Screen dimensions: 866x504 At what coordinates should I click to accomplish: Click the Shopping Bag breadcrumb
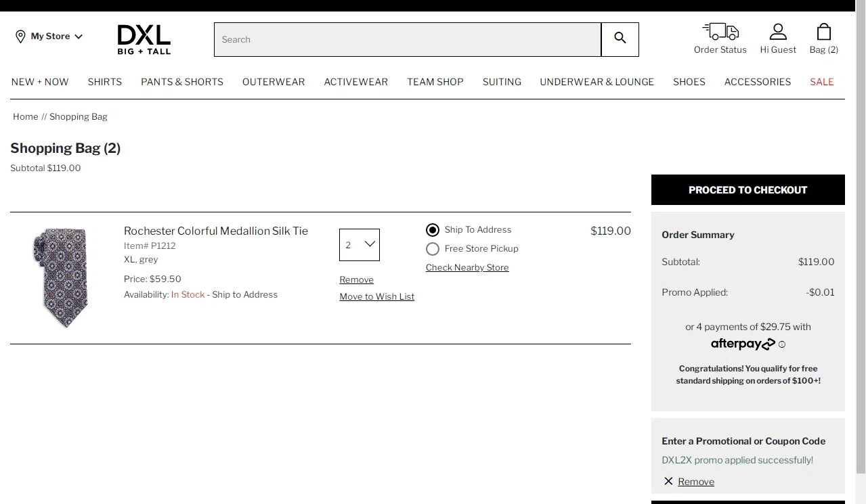point(79,116)
